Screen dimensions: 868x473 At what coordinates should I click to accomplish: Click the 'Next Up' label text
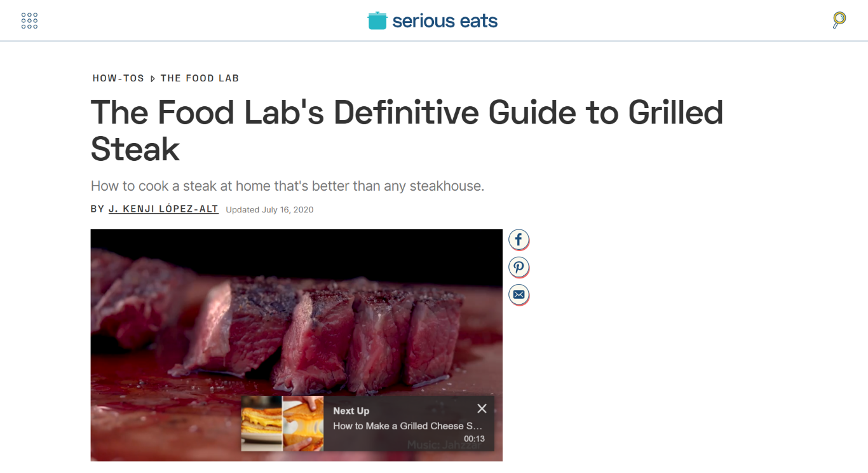click(x=351, y=411)
